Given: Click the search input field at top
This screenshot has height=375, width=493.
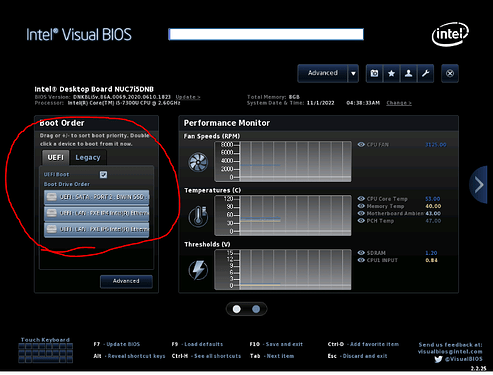Looking at the screenshot, I should click(x=266, y=34).
